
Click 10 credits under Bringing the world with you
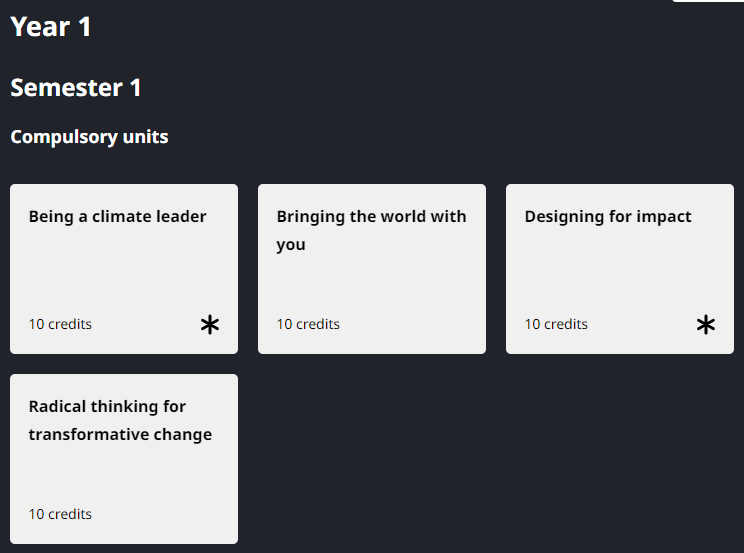pos(308,324)
